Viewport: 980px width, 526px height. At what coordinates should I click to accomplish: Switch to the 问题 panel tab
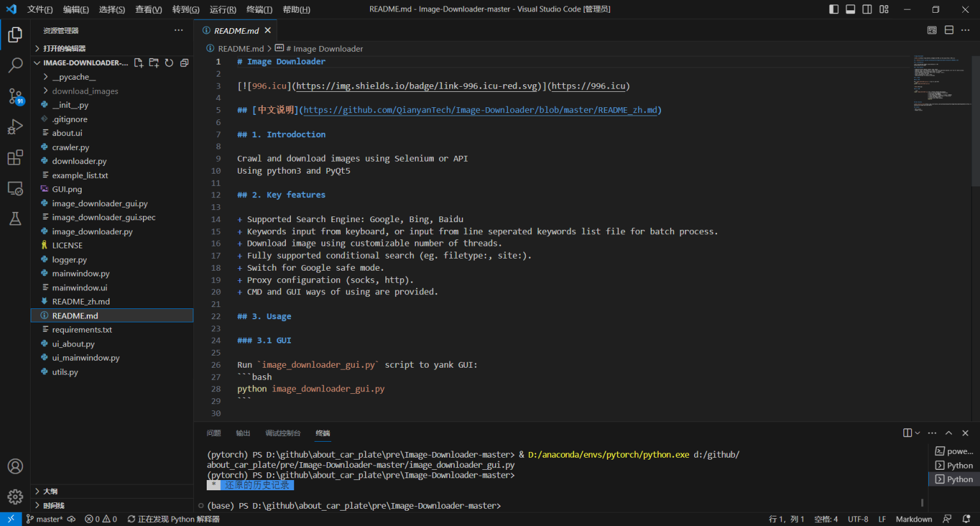(214, 433)
